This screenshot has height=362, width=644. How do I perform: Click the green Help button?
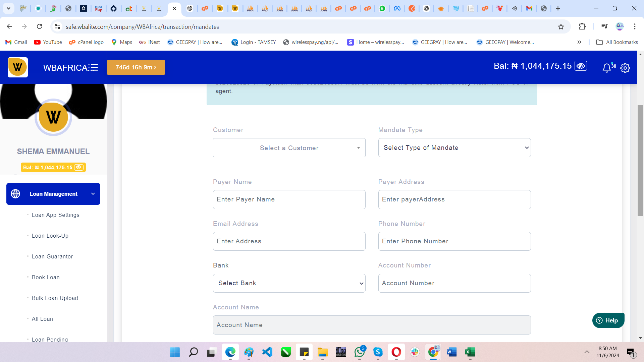point(608,320)
